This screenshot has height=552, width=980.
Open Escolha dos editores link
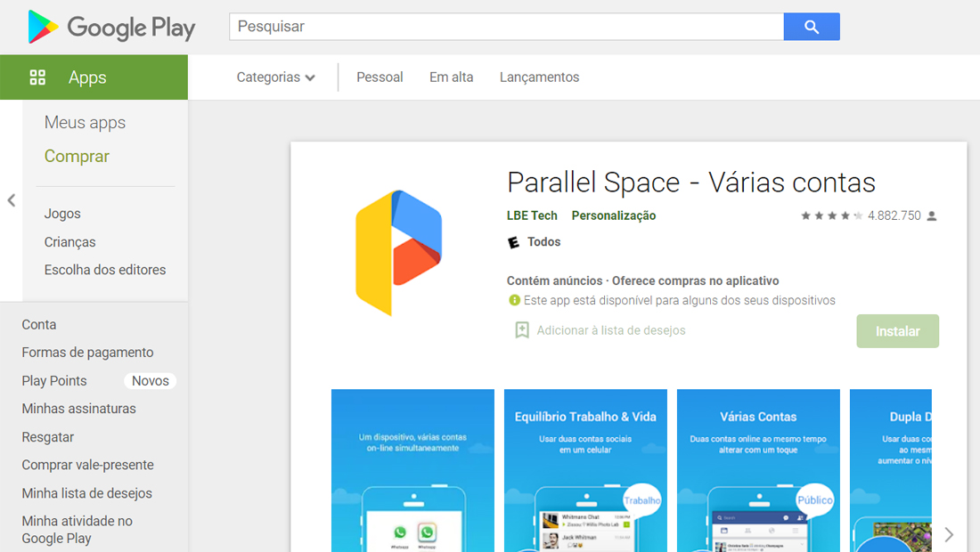point(105,270)
